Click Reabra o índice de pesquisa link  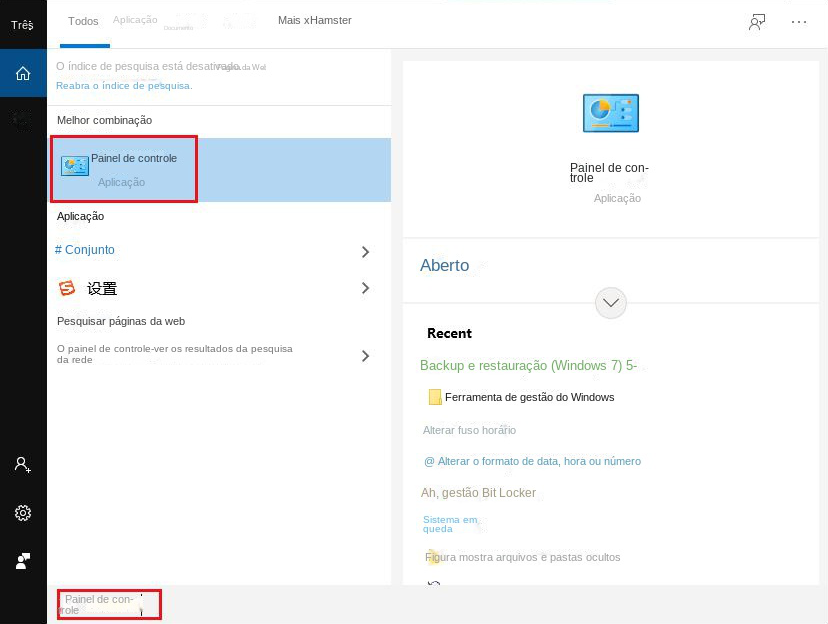(124, 86)
